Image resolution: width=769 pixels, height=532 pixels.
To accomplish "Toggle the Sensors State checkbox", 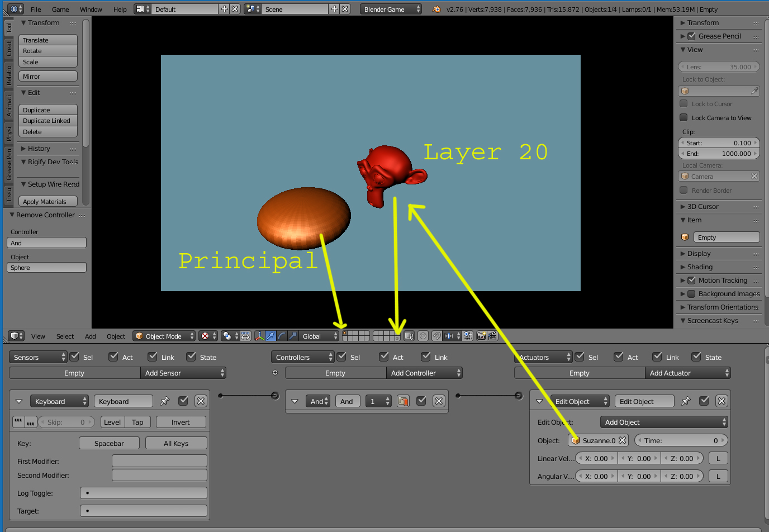I will coord(191,357).
